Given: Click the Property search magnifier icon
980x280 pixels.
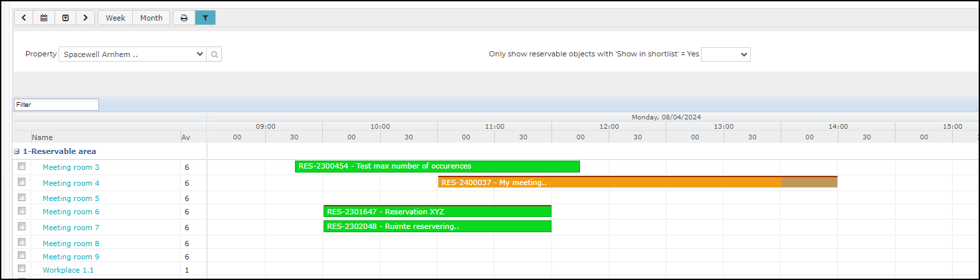Looking at the screenshot, I should click(214, 54).
